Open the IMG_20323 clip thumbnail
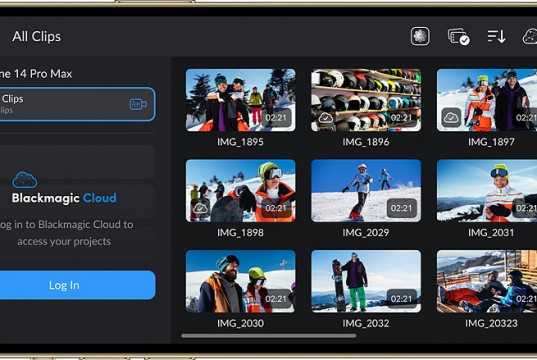Image resolution: width=537 pixels, height=360 pixels. tap(487, 281)
